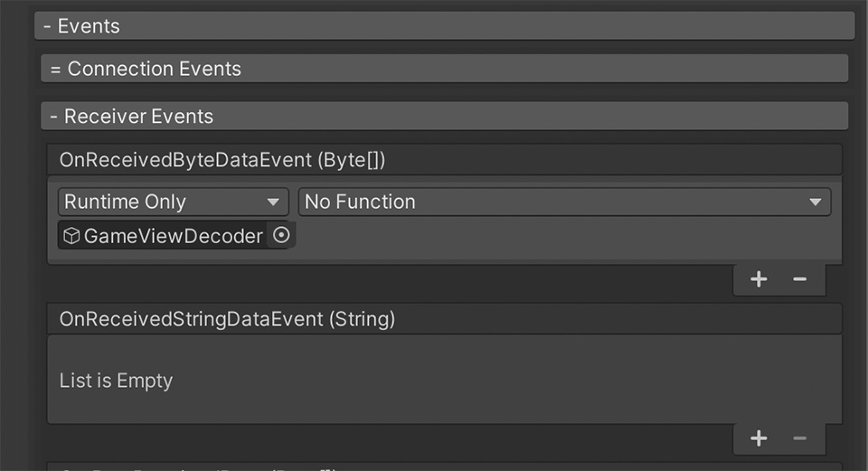Add a listener to OnReceivedByteDataEvent with plus
Screen dimensions: 868x471
point(759,279)
